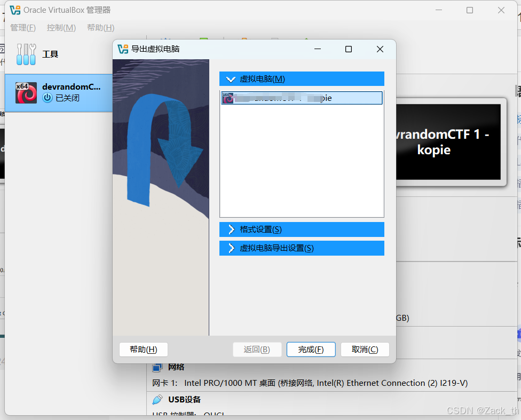Click the VM icon in the export list row
Screen dimensions: 521x420
coord(227,98)
